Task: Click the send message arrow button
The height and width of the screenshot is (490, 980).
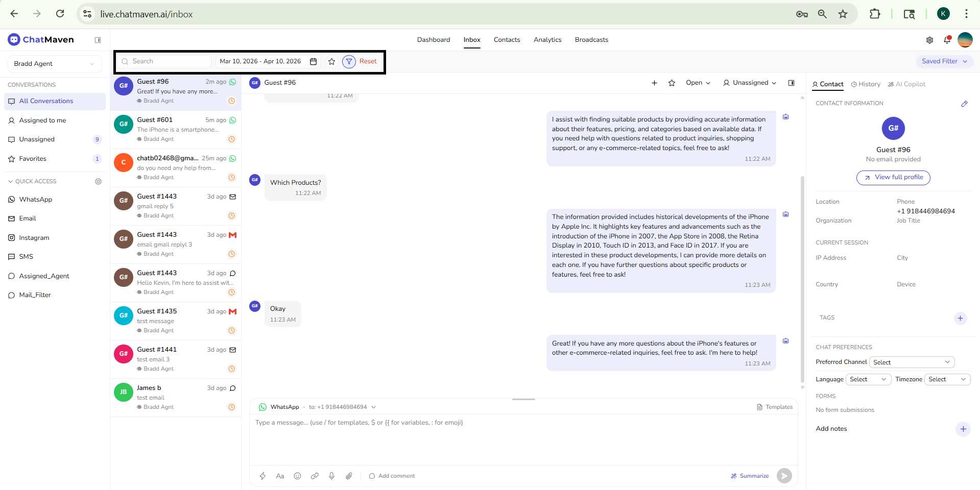Action: pos(784,476)
